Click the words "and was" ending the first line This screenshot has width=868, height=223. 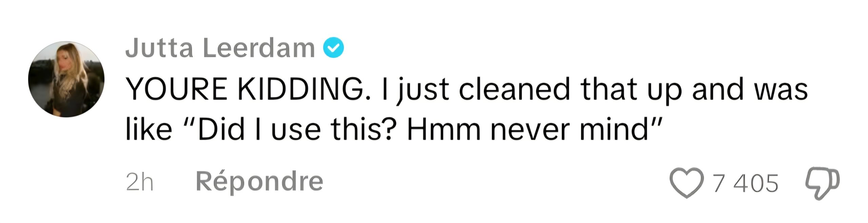(x=750, y=90)
